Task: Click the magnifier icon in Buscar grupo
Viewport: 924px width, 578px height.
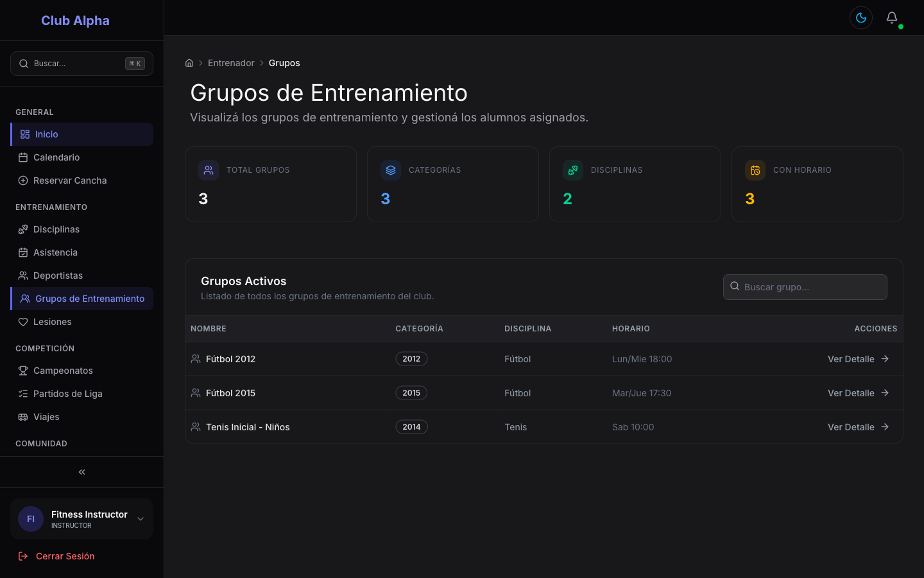Action: [x=735, y=286]
